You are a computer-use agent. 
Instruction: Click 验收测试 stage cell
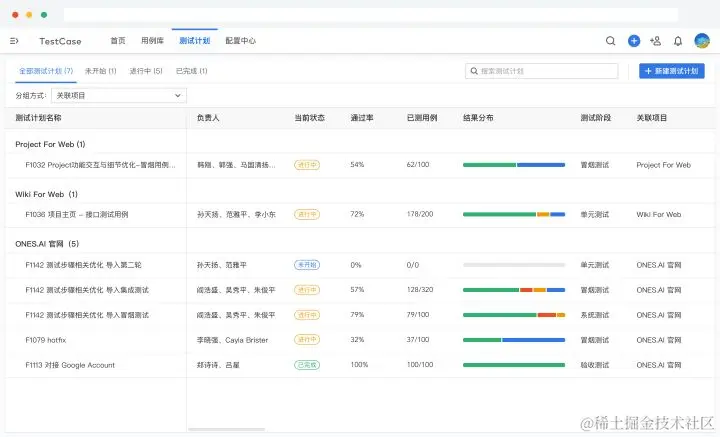point(595,365)
